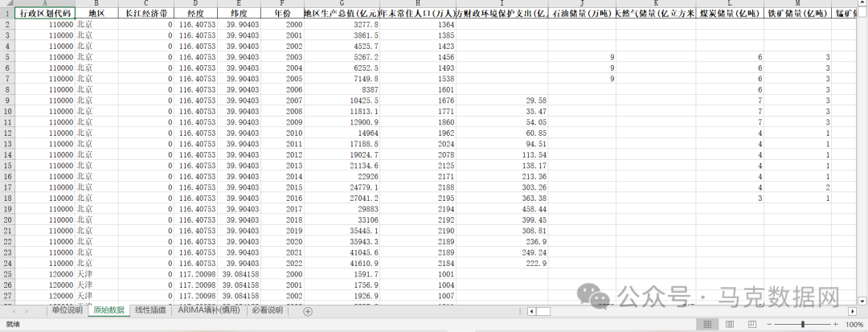This screenshot has width=868, height=332.
Task: Click horizontal scrollbar right arrow
Action: (851, 312)
